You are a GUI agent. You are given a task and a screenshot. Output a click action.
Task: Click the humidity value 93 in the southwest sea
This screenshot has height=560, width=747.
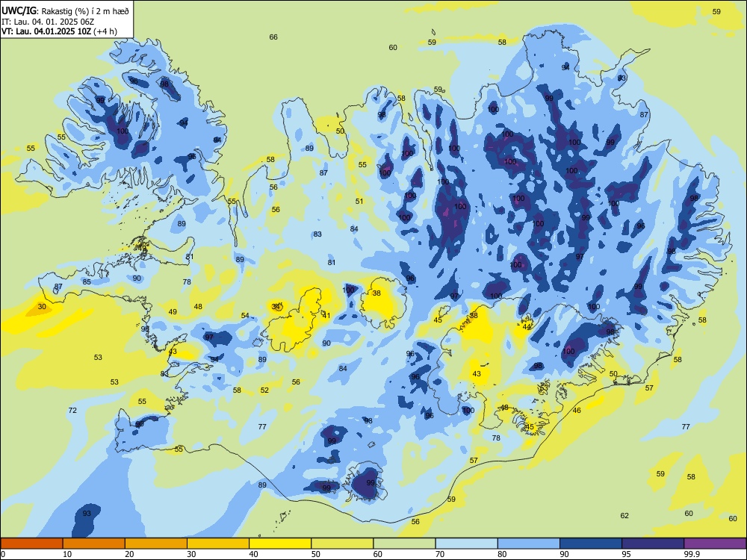coord(87,514)
